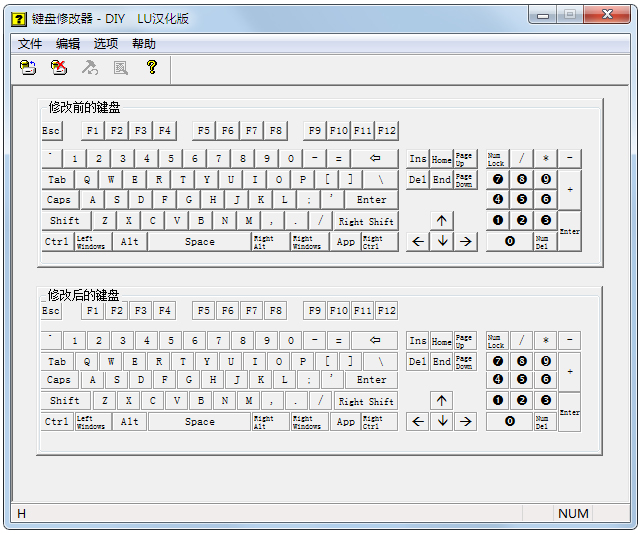Select numpad 8 key on 修改前的键盘
The image size is (641, 534).
(522, 179)
